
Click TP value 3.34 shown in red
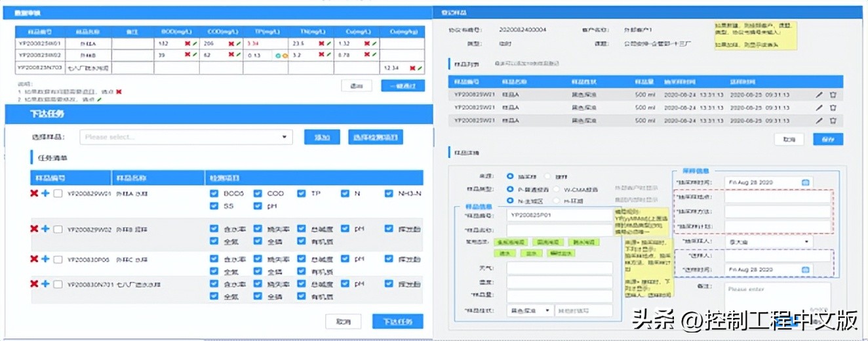254,43
